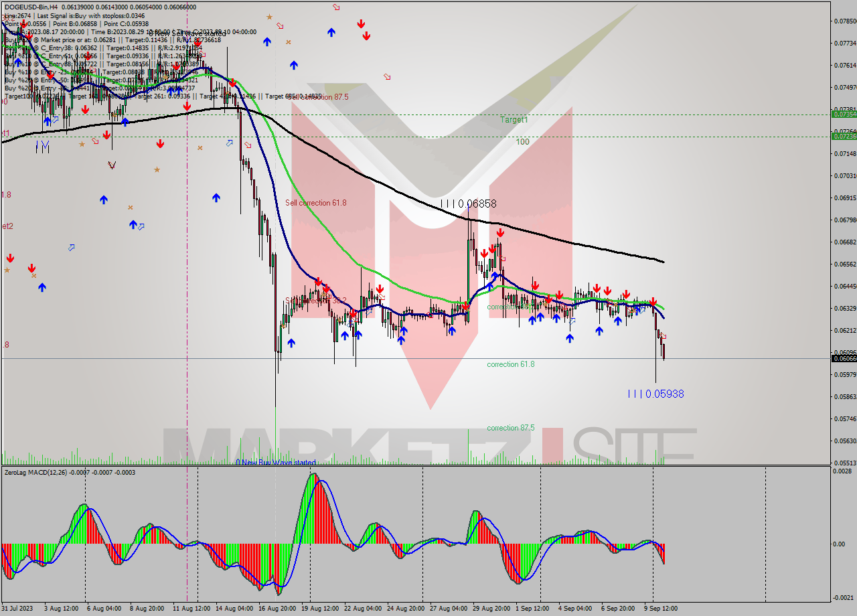Image resolution: width=857 pixels, height=616 pixels.
Task: Click the 0.06798 price axis label
Action: tap(846, 220)
